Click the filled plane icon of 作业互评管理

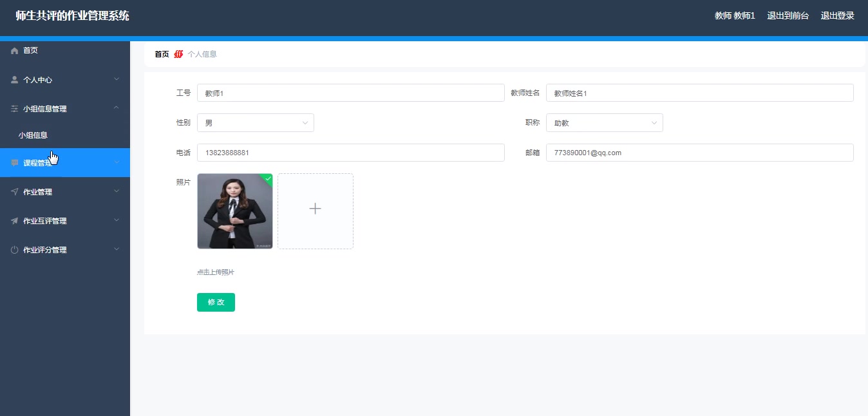[x=14, y=220]
